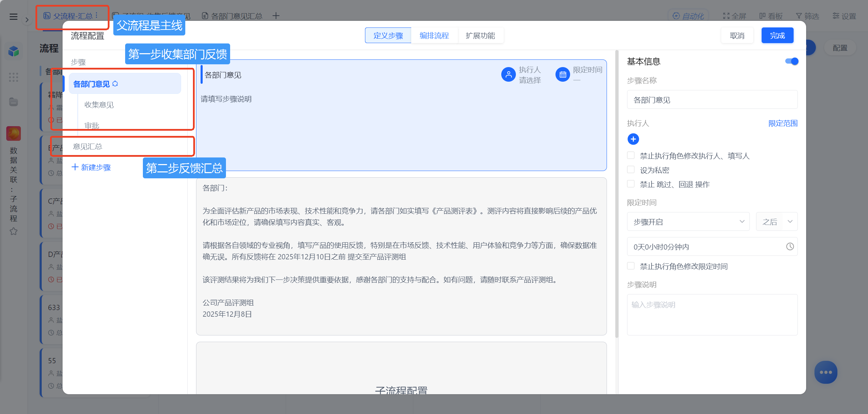Open the 父流程-汇总 tab options dots
The image size is (868, 414).
click(x=97, y=16)
